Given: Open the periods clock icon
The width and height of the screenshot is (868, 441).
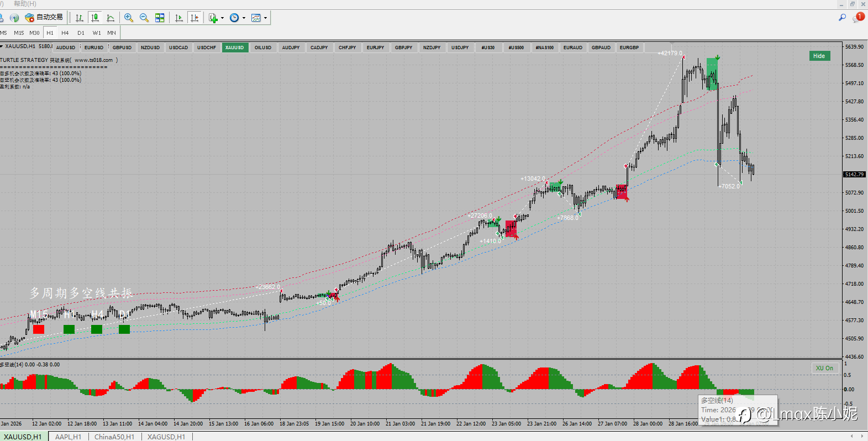Looking at the screenshot, I should point(234,18).
